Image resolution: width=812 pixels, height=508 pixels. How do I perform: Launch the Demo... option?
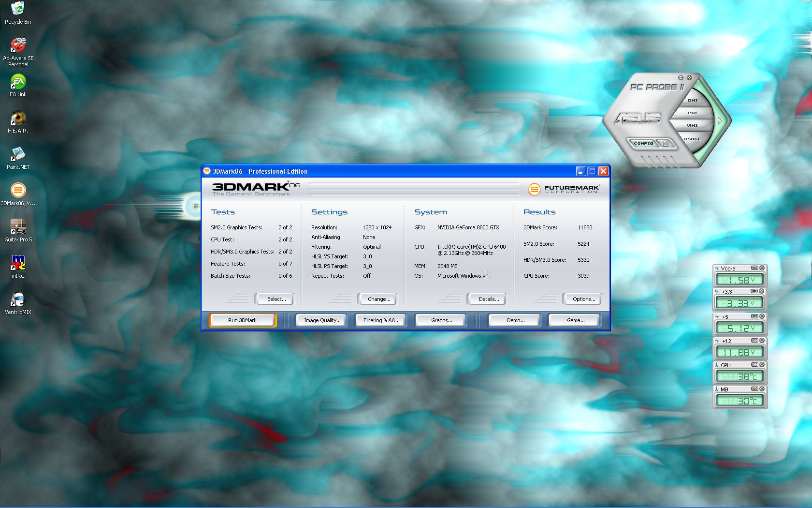click(516, 320)
